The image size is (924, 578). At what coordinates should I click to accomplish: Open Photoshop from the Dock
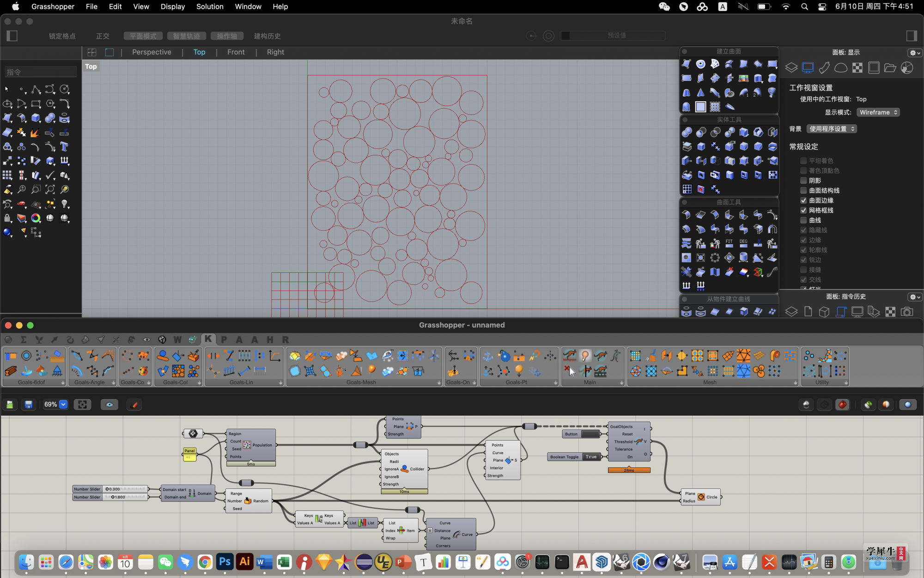(225, 562)
